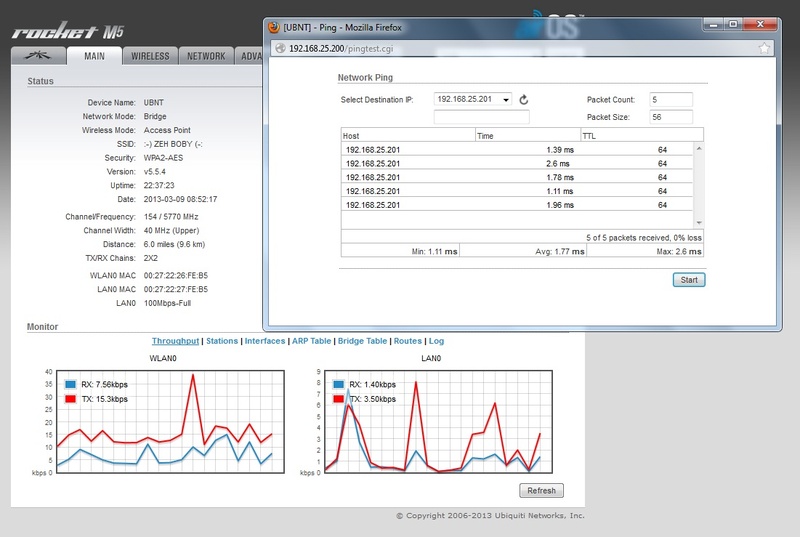Viewport: 800px width, 537px height.
Task: Click the Uptime value 22:37:23
Action: point(159,185)
